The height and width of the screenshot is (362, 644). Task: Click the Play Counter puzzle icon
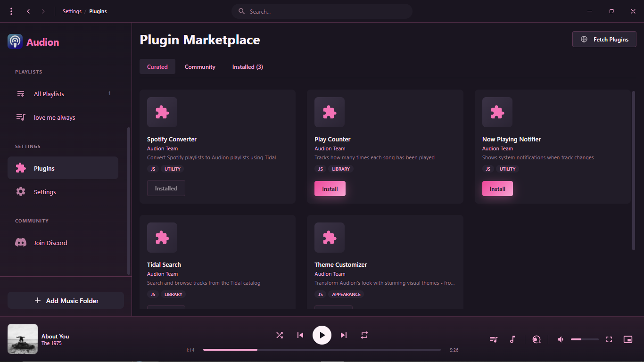(x=330, y=112)
